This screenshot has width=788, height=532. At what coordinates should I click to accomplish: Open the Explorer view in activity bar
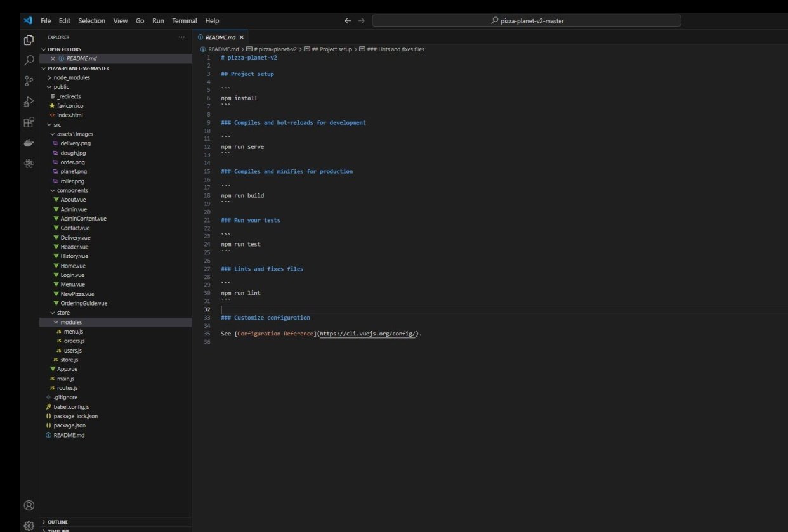click(x=29, y=40)
